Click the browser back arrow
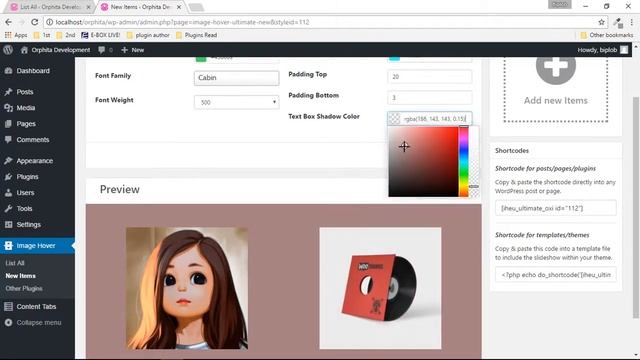The image size is (640, 360). 9,22
